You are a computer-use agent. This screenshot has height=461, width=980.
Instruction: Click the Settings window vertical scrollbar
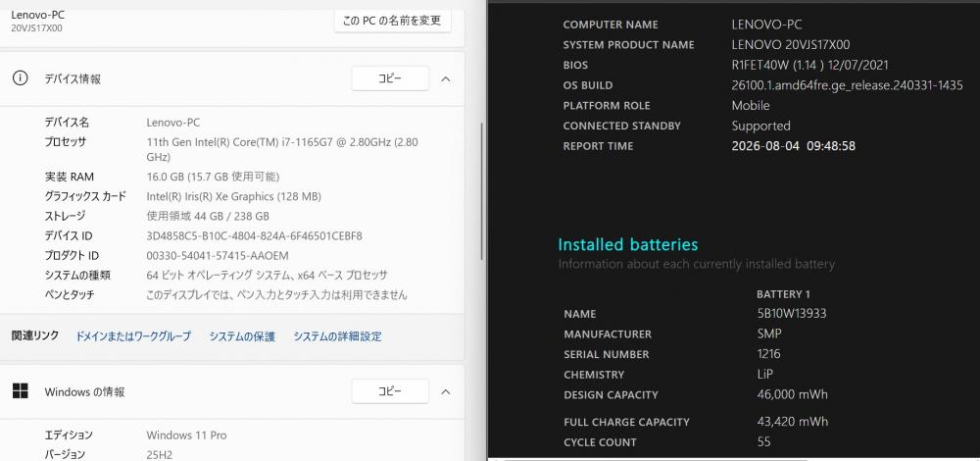coord(481,191)
